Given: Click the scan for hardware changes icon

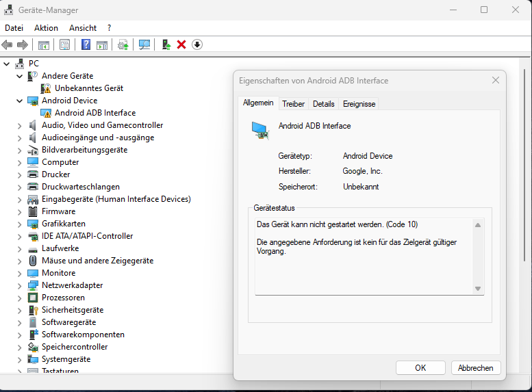Looking at the screenshot, I should coord(144,44).
